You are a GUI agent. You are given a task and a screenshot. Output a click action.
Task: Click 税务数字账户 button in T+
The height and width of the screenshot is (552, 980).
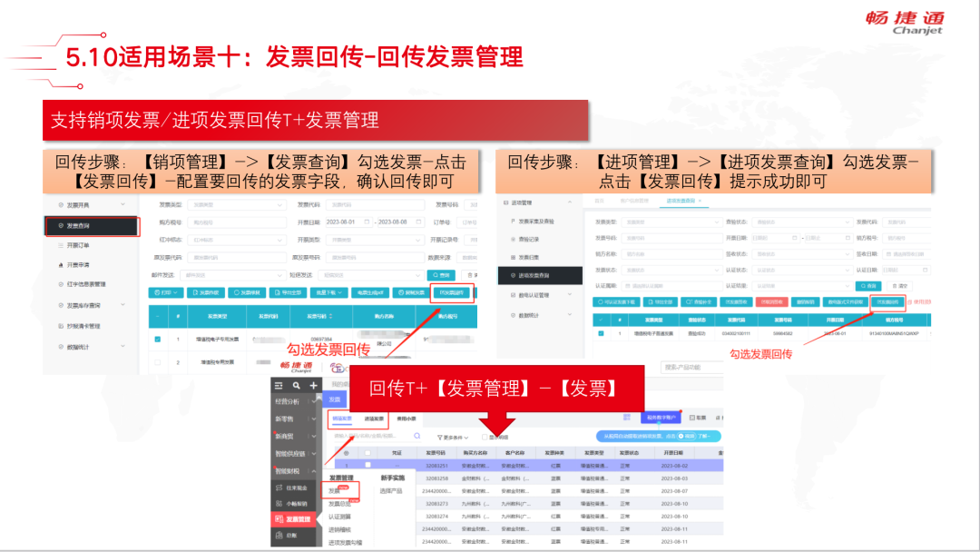pyautogui.click(x=661, y=418)
